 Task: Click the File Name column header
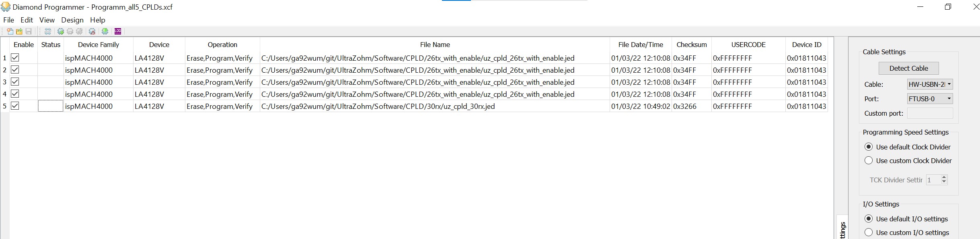click(x=435, y=45)
